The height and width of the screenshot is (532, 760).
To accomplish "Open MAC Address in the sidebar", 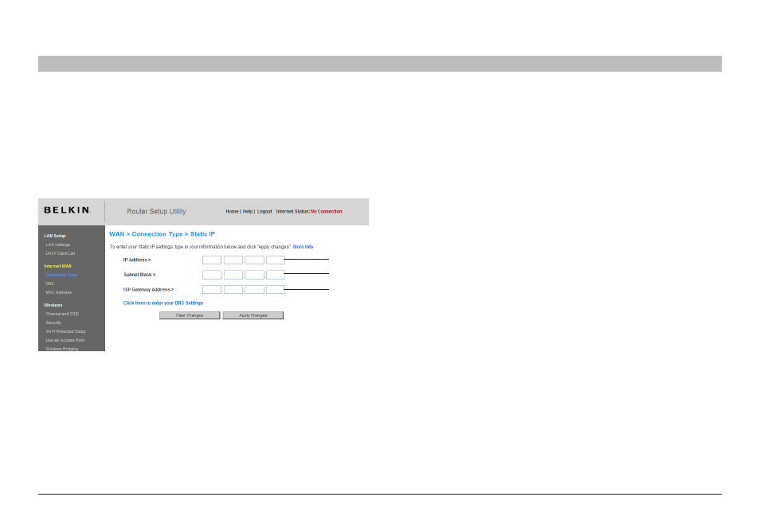I will point(59,292).
